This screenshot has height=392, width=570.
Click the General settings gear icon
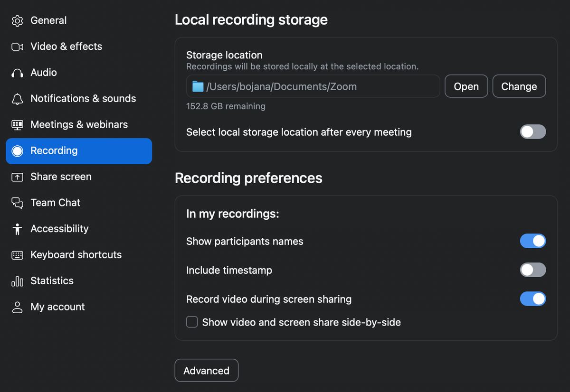pos(17,20)
